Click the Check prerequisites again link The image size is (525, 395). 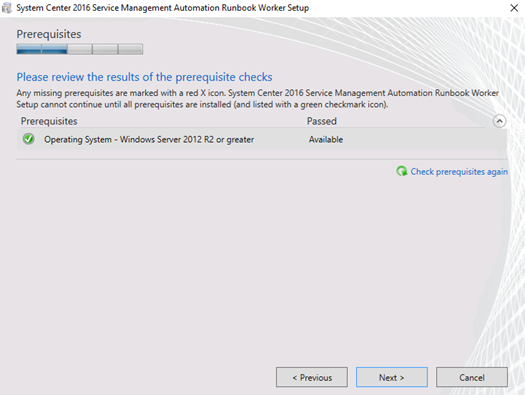[459, 172]
